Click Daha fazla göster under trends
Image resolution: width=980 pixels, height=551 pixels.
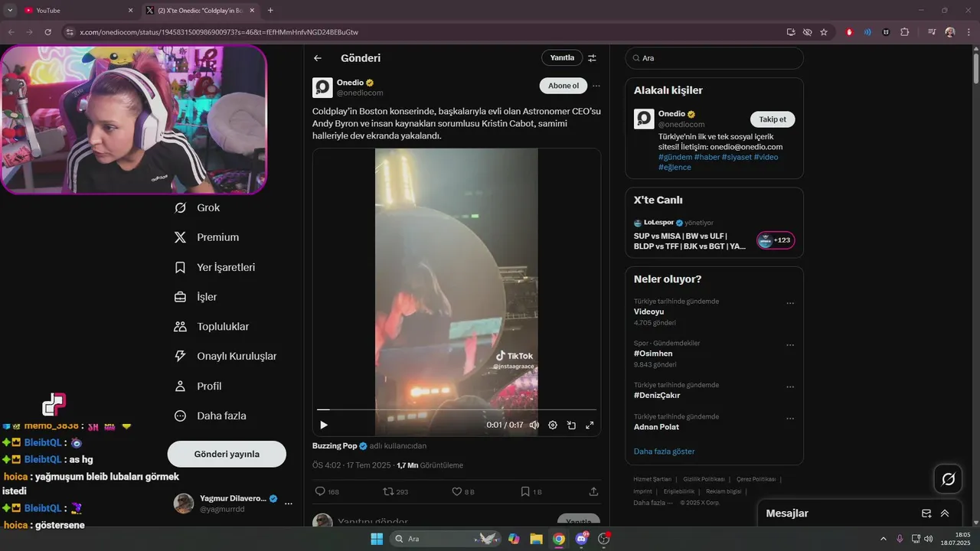(664, 452)
